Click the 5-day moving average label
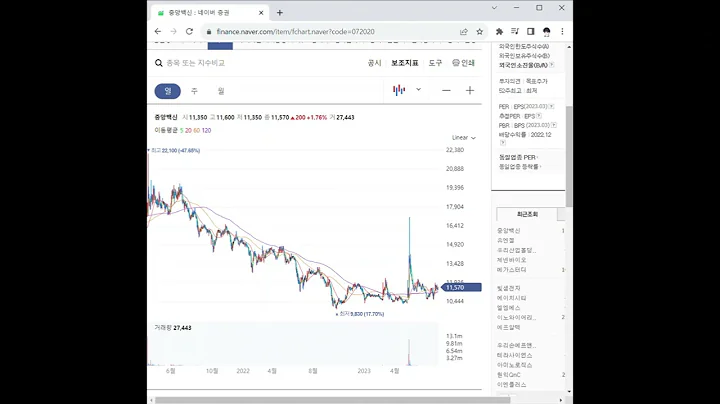720x404 pixels. click(181, 130)
